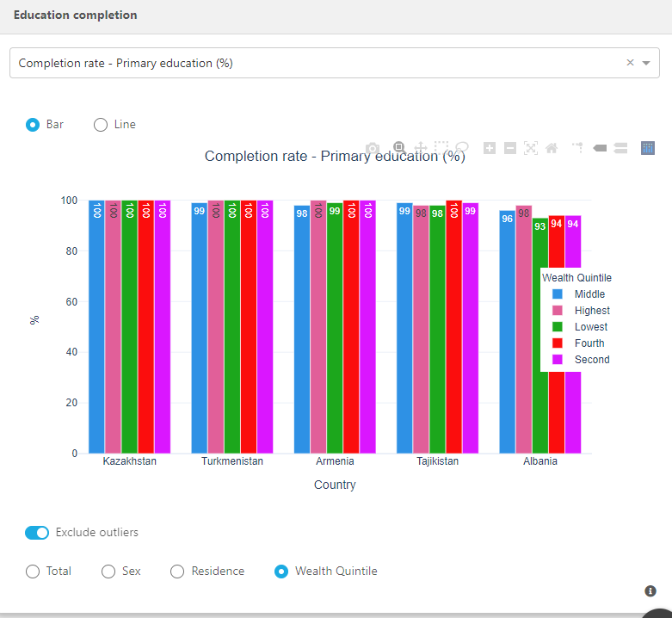Click the Zoom out minus icon

(x=510, y=148)
